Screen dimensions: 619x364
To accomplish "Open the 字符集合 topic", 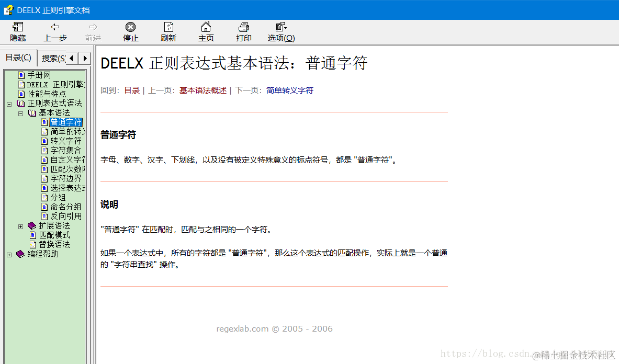I will point(65,150).
